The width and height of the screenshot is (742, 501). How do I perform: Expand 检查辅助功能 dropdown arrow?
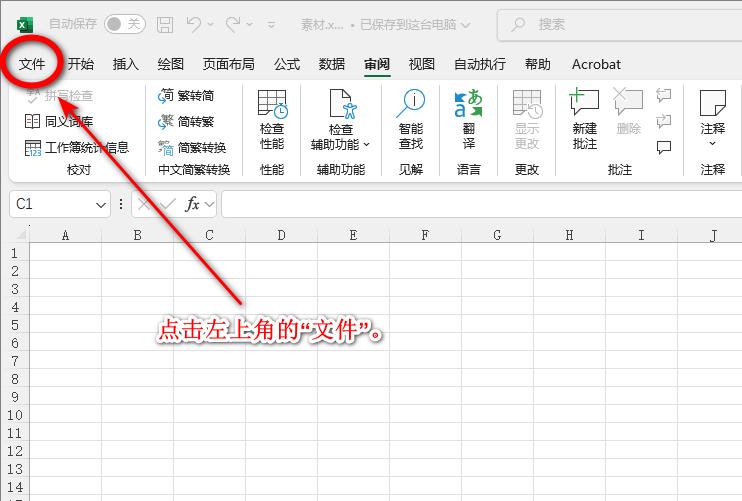pyautogui.click(x=367, y=144)
